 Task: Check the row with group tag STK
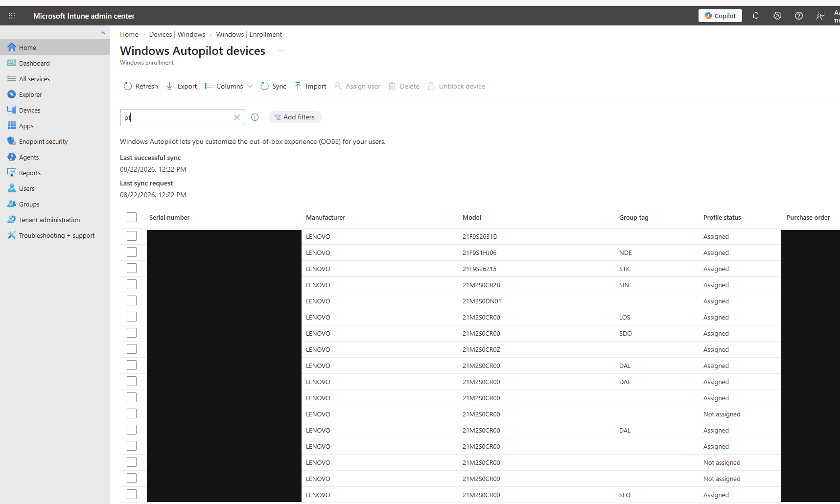click(x=132, y=268)
